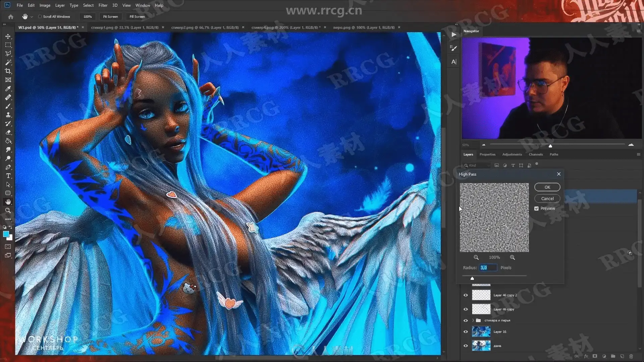
Task: Select the Clone Stamp tool
Action: click(x=8, y=115)
